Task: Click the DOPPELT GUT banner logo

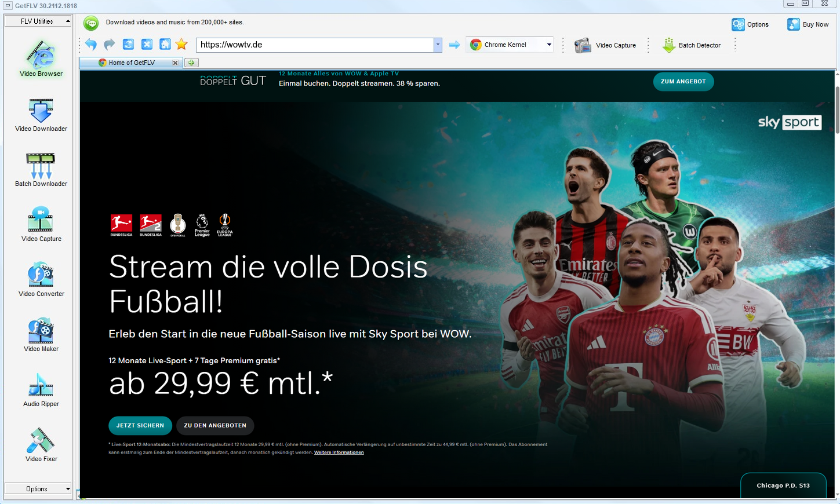Action: pyautogui.click(x=233, y=81)
